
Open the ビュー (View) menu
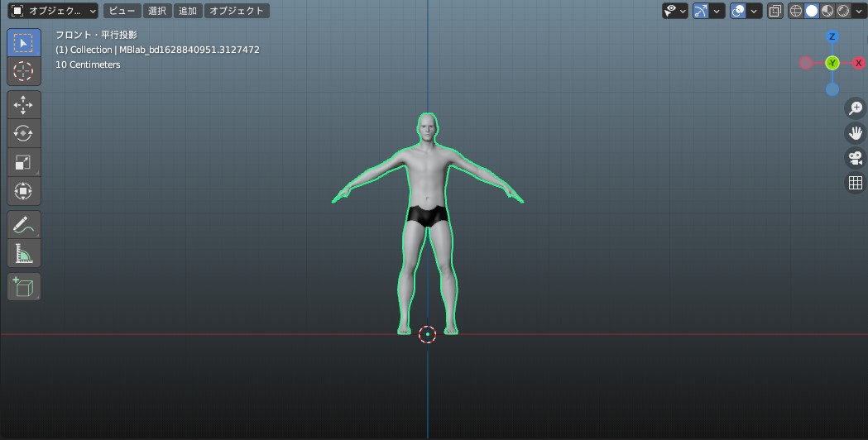pos(122,11)
